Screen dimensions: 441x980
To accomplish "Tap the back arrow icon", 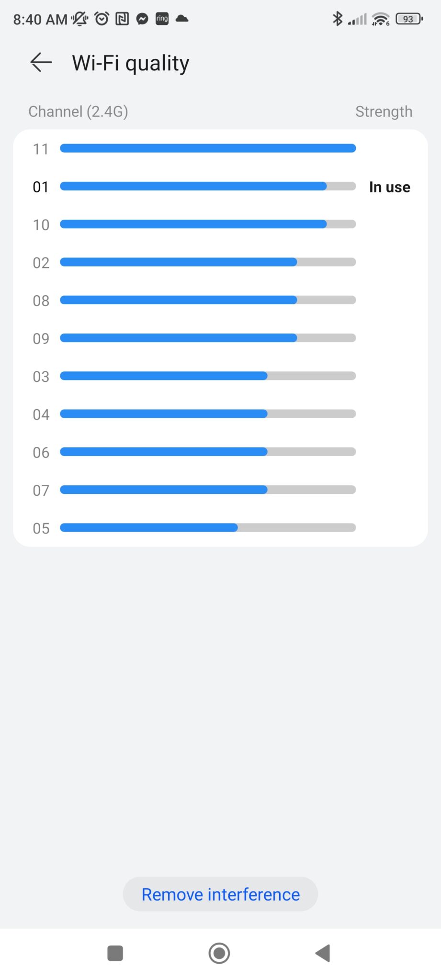I will pos(41,63).
